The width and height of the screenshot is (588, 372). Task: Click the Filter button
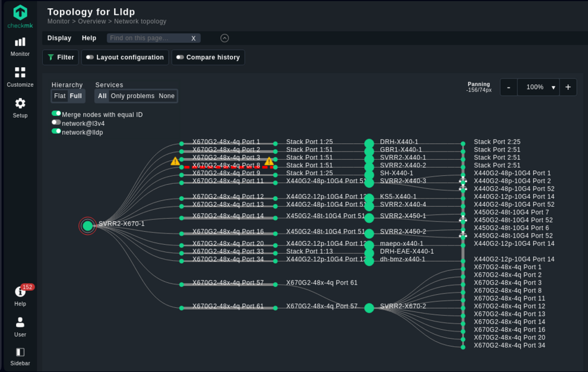(x=61, y=58)
